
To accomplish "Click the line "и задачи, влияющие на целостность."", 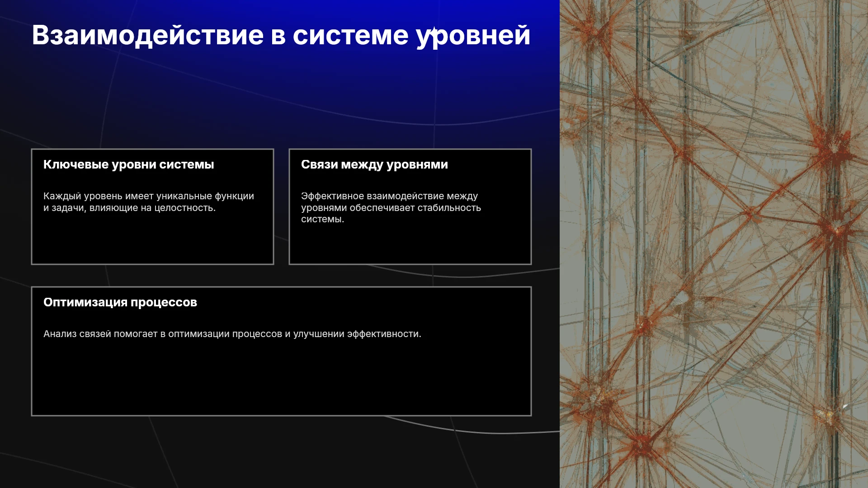I will point(129,208).
